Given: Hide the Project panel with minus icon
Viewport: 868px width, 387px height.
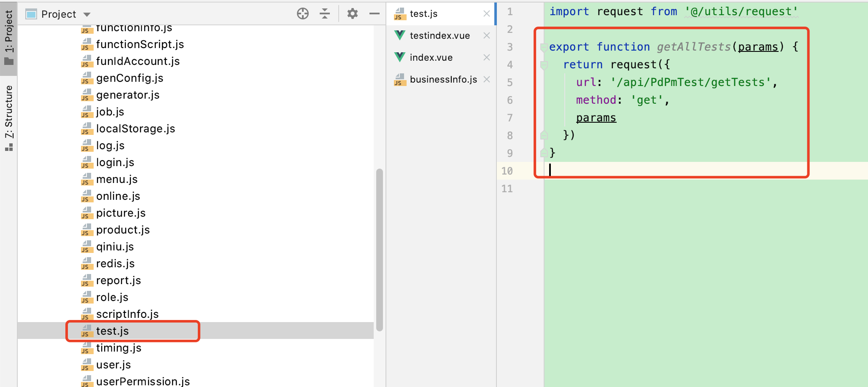Looking at the screenshot, I should [x=375, y=14].
